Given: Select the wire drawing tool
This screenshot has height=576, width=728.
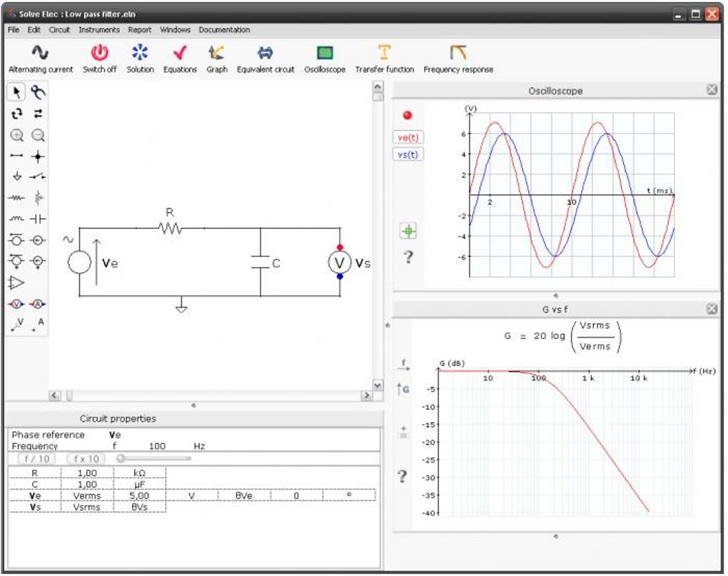Looking at the screenshot, I should 16,156.
